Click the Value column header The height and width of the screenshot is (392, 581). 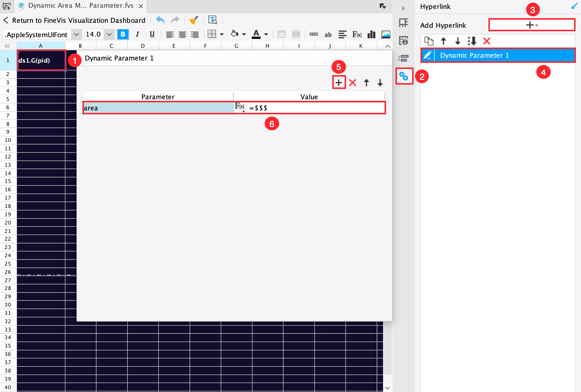(x=309, y=97)
